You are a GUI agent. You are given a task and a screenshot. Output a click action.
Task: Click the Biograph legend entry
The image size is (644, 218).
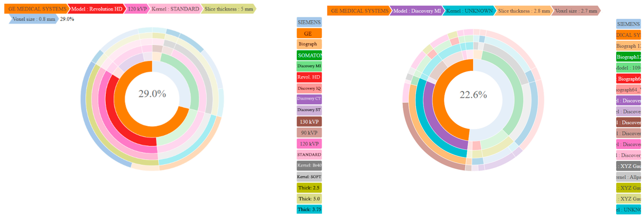point(309,44)
